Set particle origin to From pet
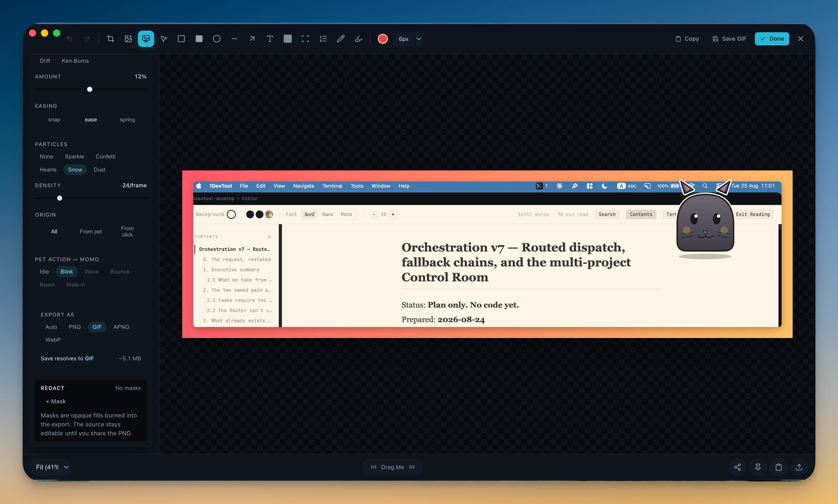 tap(91, 231)
